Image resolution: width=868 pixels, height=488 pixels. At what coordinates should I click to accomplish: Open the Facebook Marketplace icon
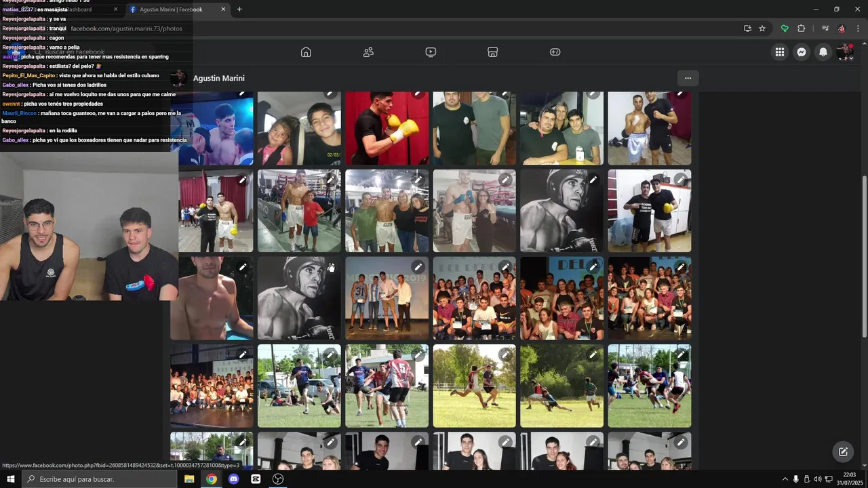pyautogui.click(x=493, y=52)
